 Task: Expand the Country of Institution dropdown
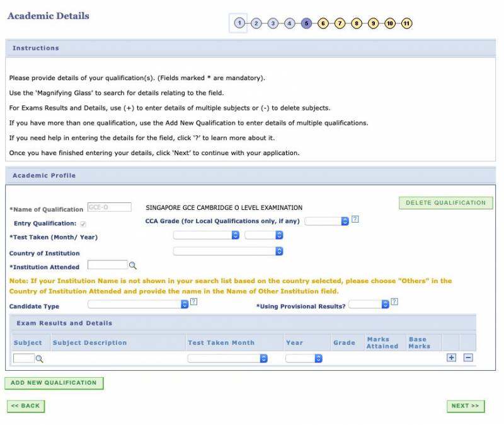point(228,251)
